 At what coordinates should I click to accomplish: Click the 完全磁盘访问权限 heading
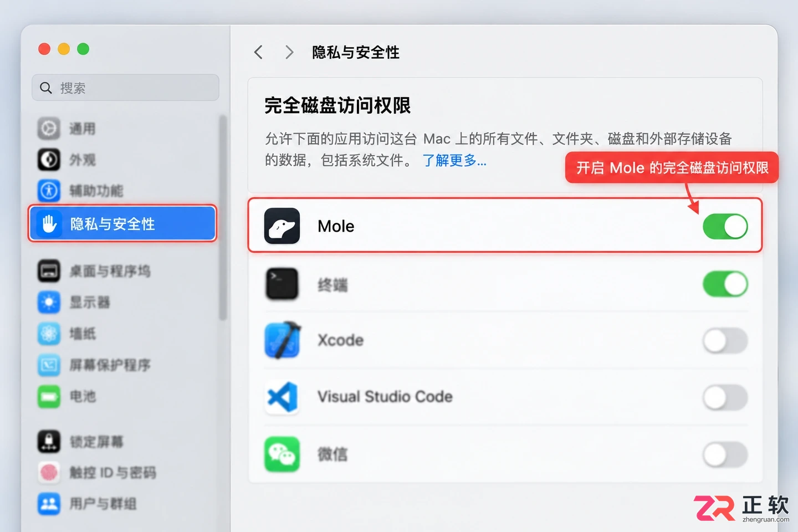[x=337, y=105]
